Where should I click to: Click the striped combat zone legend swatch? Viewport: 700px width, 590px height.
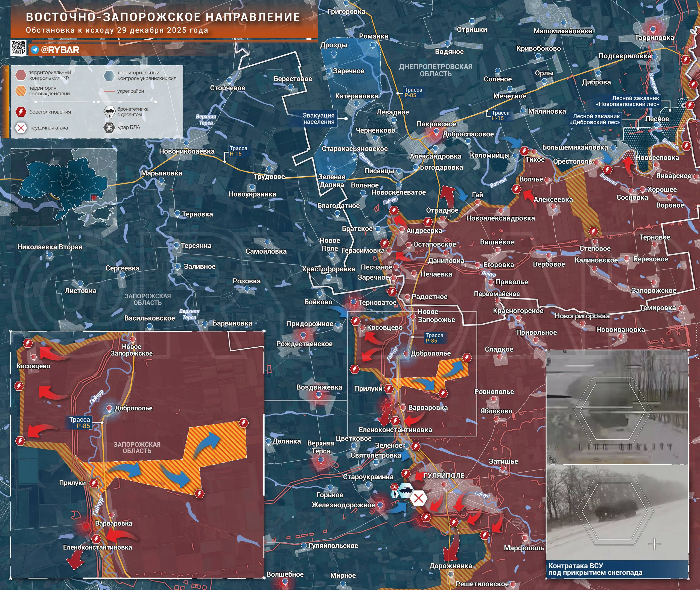tap(21, 91)
